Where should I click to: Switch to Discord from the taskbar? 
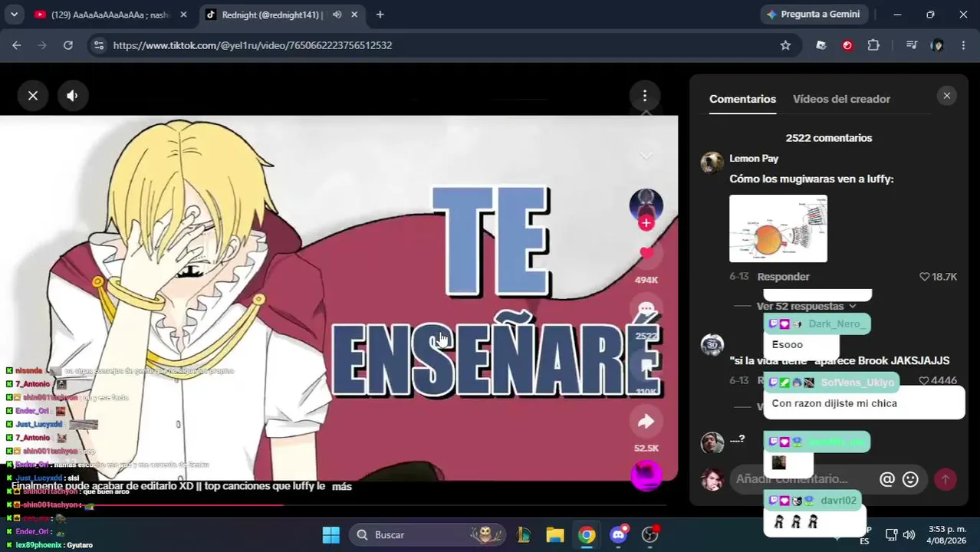(619, 535)
